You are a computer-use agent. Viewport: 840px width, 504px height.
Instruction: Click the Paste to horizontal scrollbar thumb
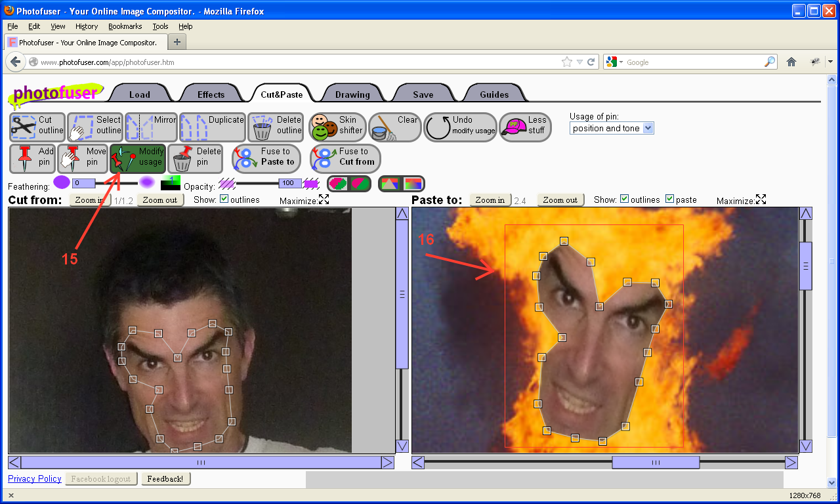656,463
